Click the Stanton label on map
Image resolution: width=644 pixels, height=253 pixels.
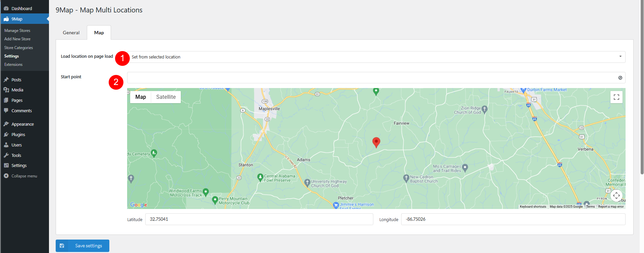(x=246, y=165)
